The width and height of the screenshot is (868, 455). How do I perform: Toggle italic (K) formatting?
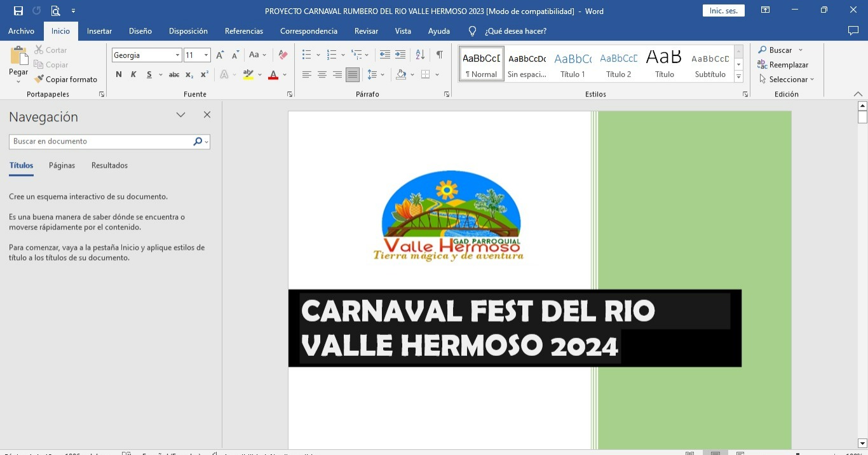coord(133,75)
